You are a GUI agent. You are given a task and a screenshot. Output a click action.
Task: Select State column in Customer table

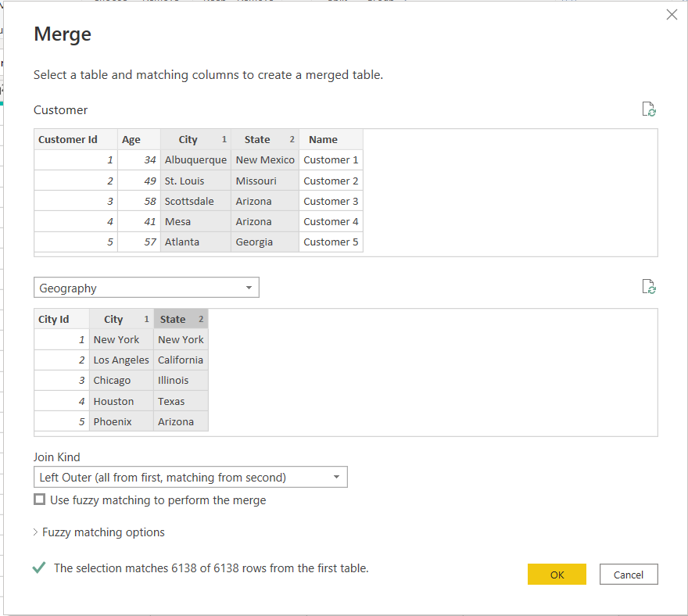(265, 139)
